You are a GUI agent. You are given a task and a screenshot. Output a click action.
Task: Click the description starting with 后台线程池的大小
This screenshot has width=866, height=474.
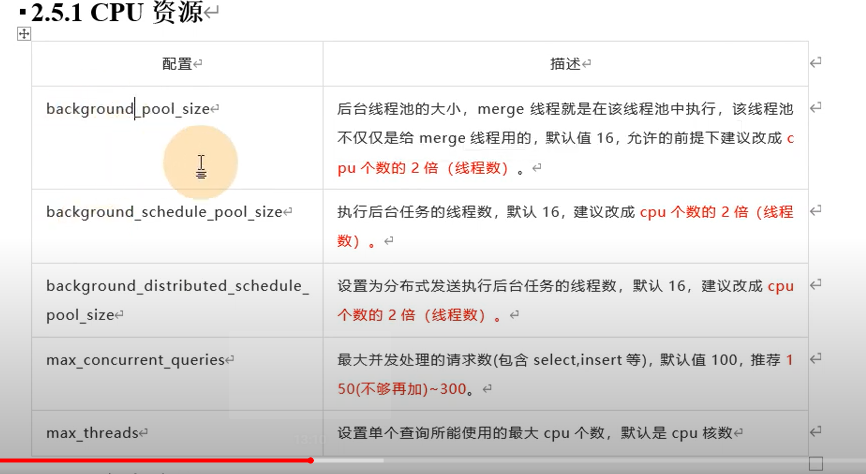(x=565, y=138)
